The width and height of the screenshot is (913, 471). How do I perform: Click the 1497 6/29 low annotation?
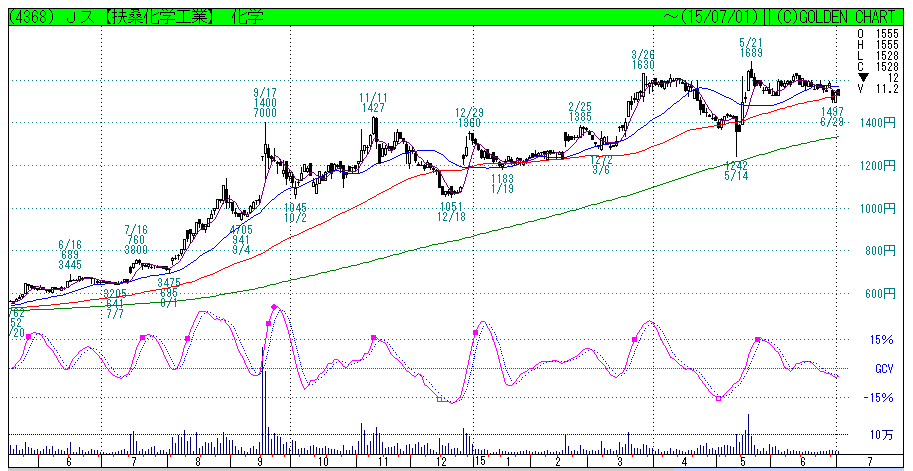coord(832,115)
